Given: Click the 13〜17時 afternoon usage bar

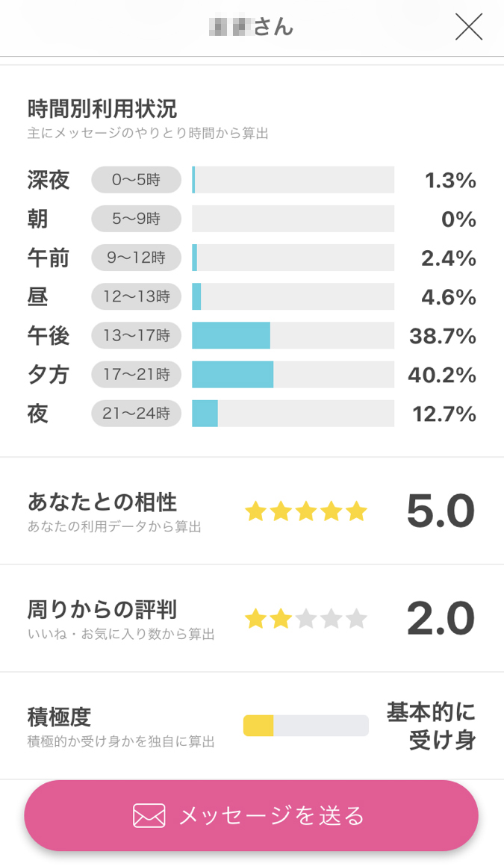Looking at the screenshot, I should 231,335.
